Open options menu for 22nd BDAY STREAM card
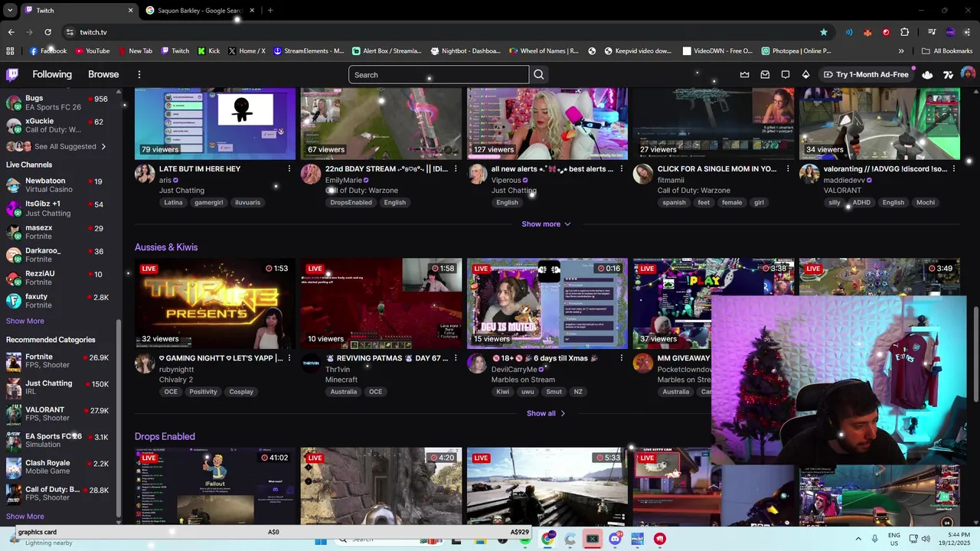980x551 pixels. 456,168
